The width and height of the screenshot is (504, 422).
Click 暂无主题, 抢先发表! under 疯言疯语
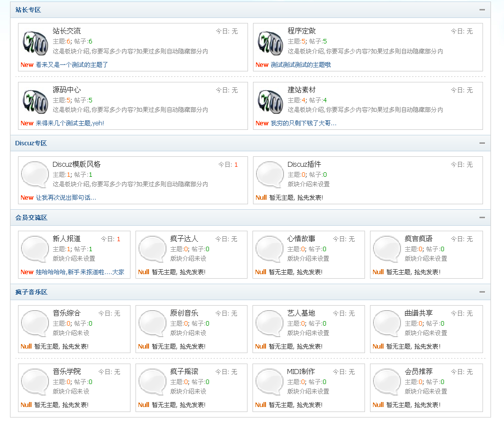(413, 272)
